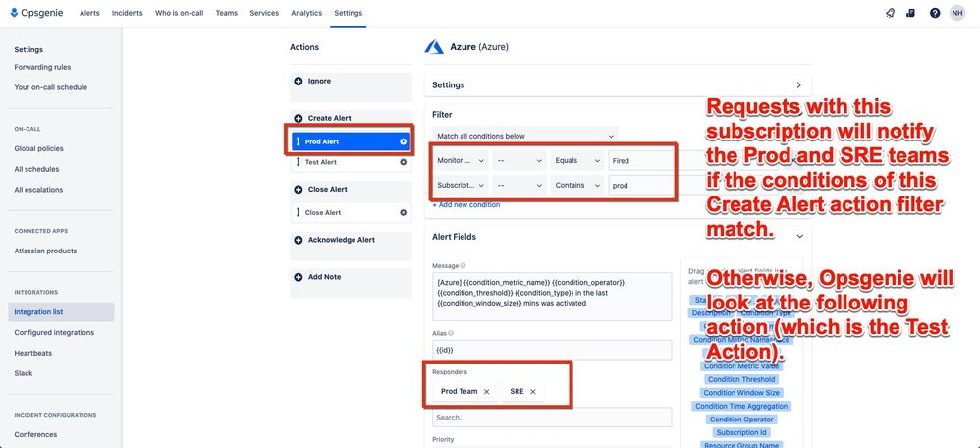Click the Condition Time Aggregation tag
980x448 pixels.
coord(741,406)
